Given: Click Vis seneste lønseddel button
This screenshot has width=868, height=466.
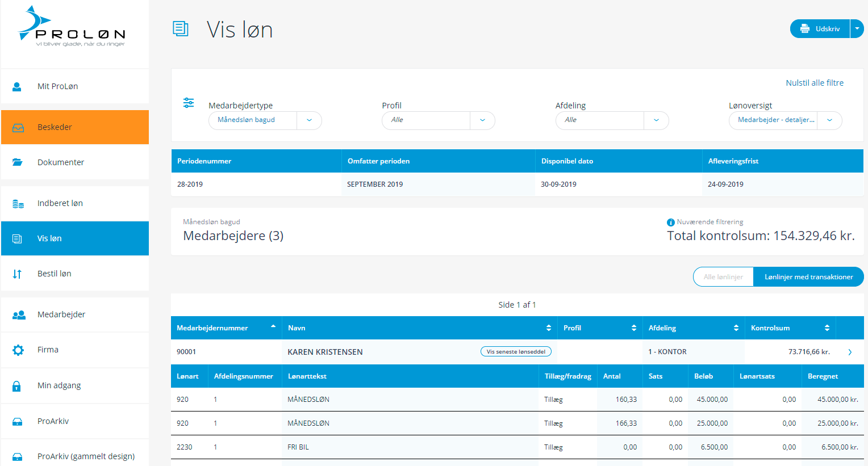Looking at the screenshot, I should coord(516,352).
